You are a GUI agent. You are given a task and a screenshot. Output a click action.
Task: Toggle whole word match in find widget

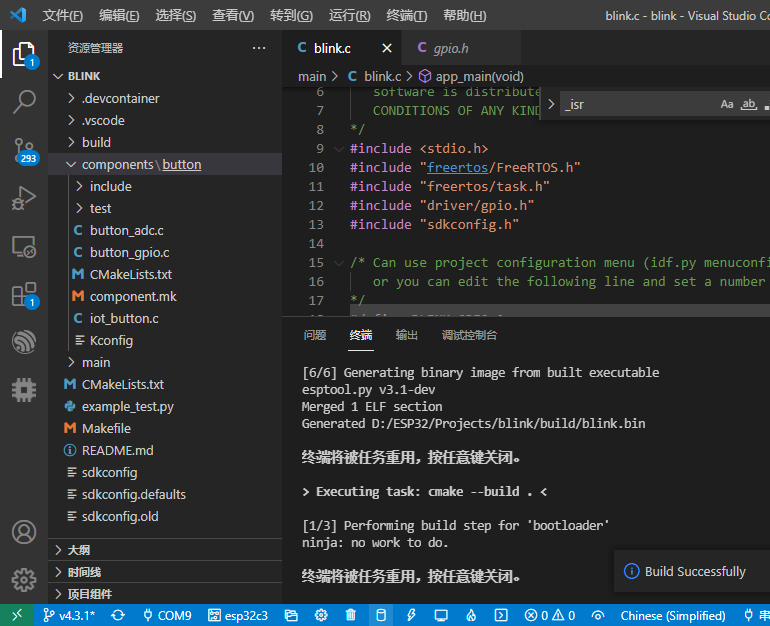coord(748,104)
